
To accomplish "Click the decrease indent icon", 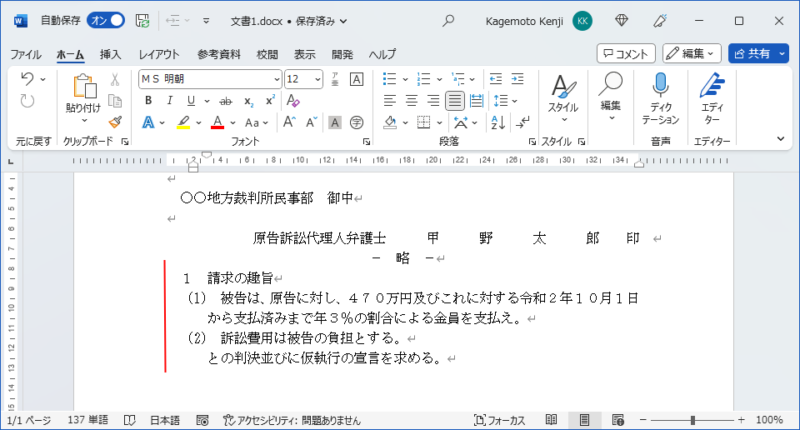I will point(495,79).
